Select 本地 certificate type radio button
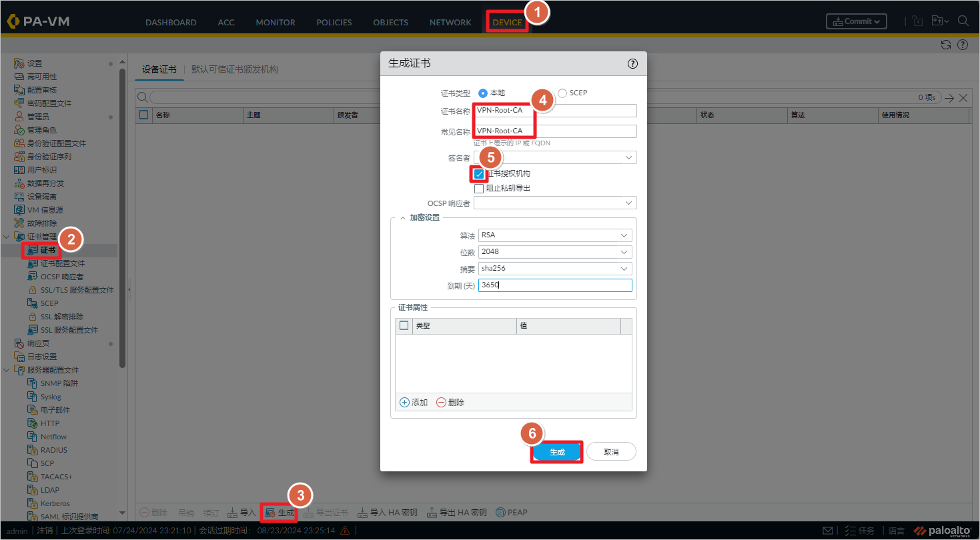This screenshot has height=540, width=980. 483,93
